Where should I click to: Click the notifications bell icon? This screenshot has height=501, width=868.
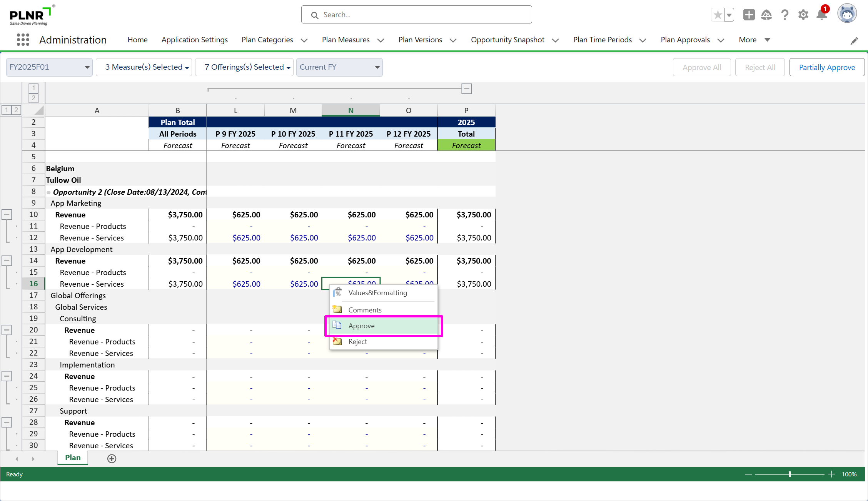click(x=822, y=15)
